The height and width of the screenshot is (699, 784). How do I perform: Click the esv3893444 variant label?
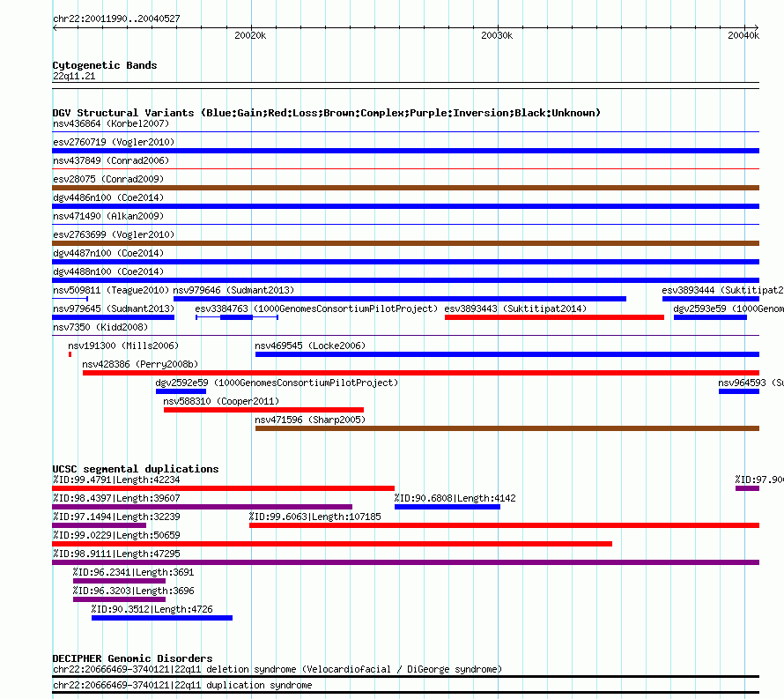(722, 290)
